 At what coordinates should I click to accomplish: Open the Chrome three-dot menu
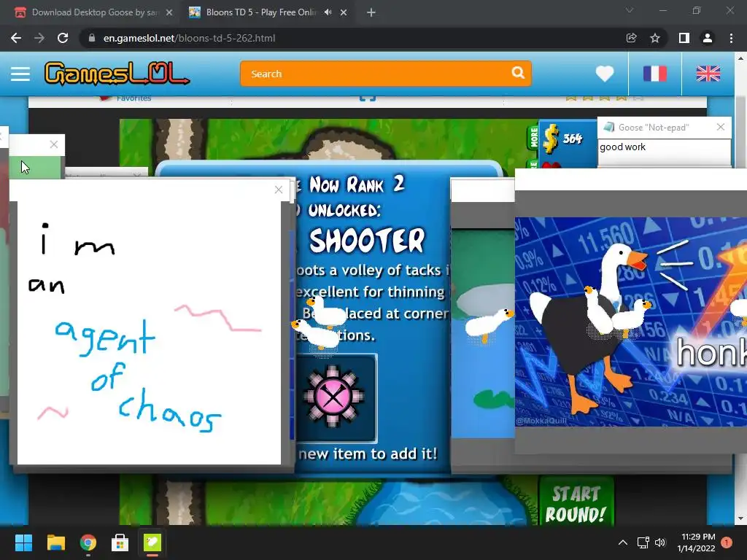[x=731, y=38]
